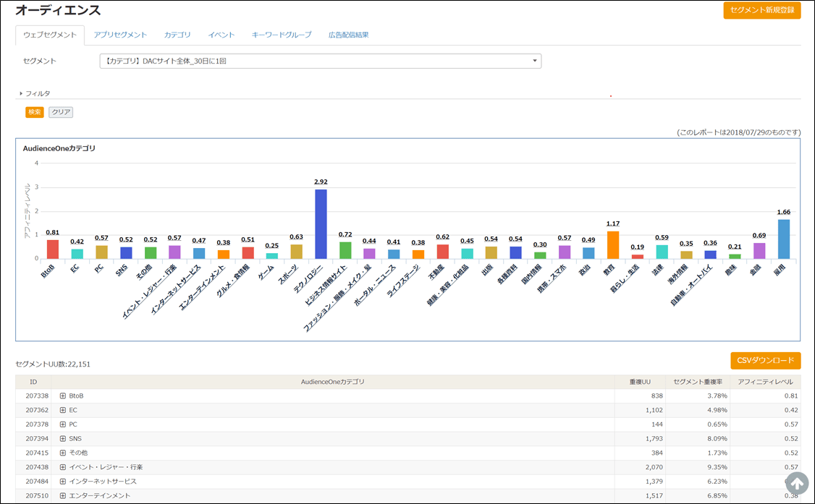The height and width of the screenshot is (504, 815).
Task: Expand the EC category row
Action: tap(63, 410)
